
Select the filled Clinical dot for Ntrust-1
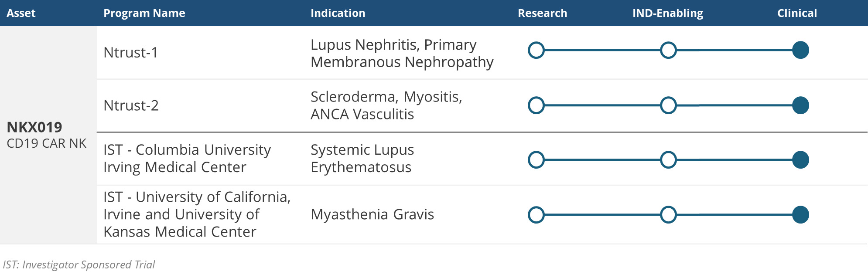point(800,50)
